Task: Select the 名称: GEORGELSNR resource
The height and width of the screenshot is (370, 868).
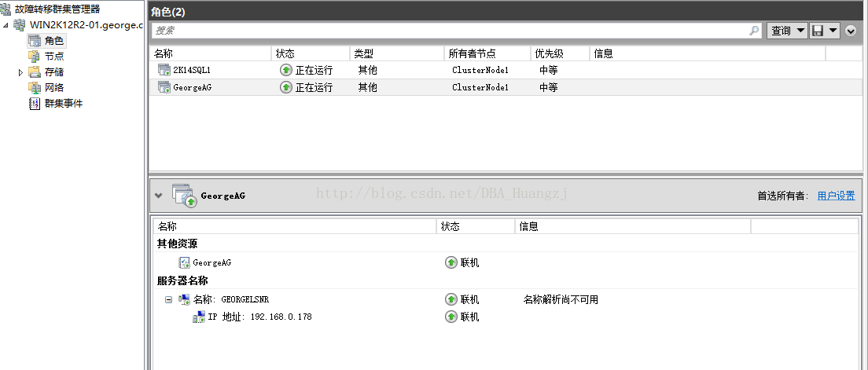Action: 231,300
